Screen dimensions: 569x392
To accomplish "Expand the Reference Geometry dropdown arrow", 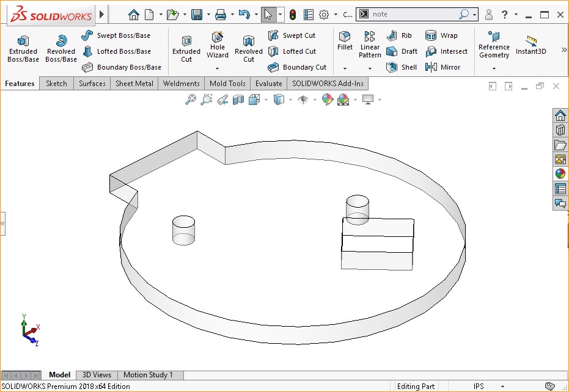I will tap(494, 68).
